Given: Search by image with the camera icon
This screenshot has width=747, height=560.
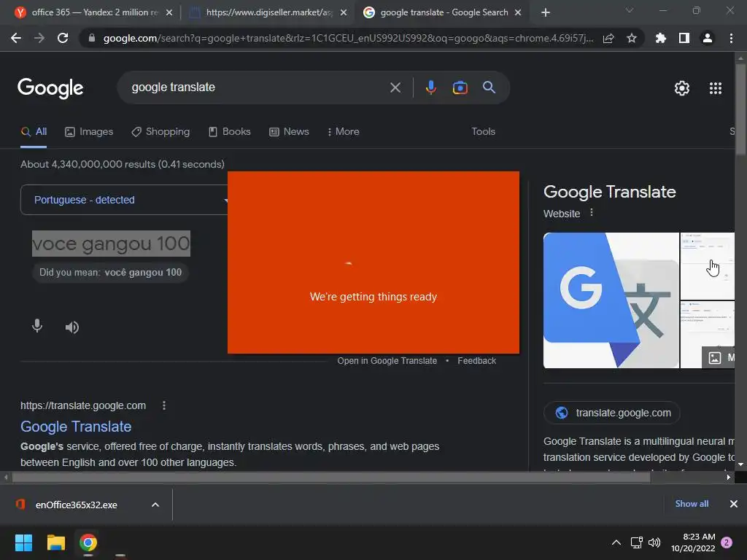Looking at the screenshot, I should coord(460,87).
